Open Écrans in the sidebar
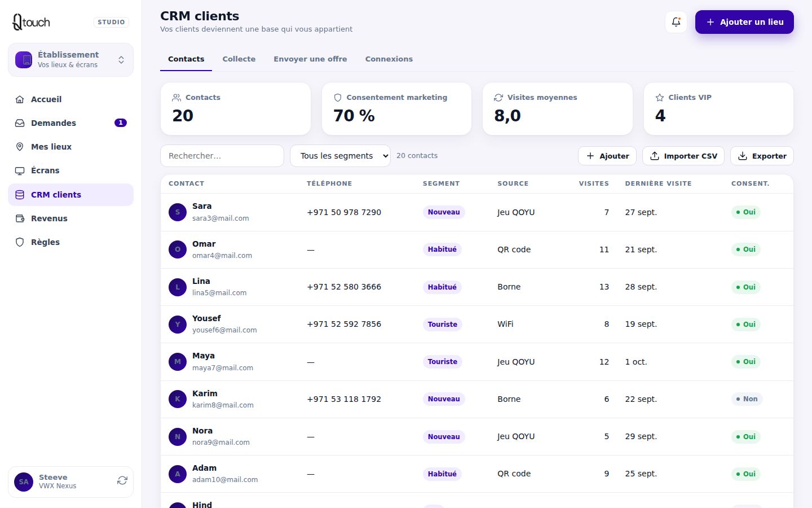 pos(70,170)
